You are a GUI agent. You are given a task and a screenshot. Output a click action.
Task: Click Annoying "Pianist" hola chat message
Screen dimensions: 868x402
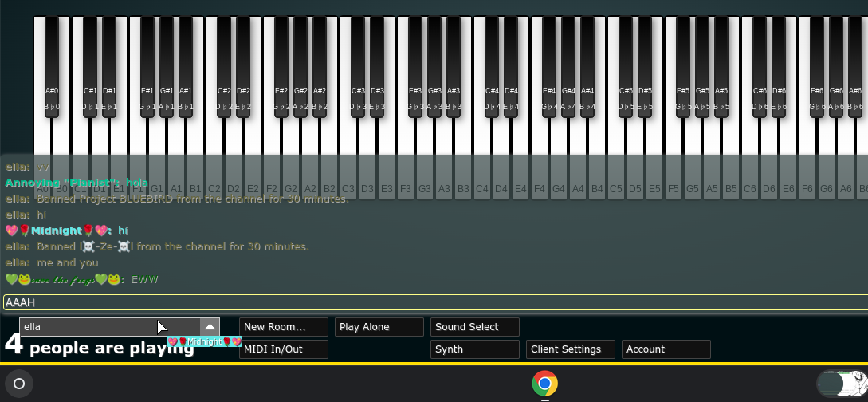77,183
